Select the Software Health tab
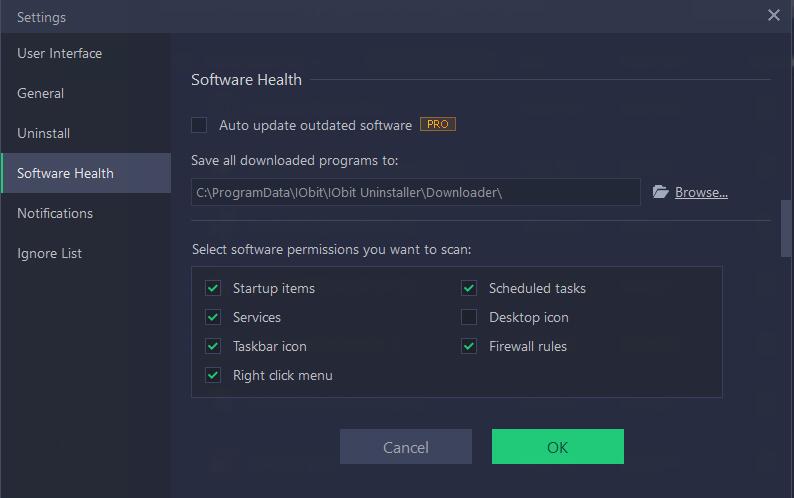The width and height of the screenshot is (794, 498). pos(66,173)
